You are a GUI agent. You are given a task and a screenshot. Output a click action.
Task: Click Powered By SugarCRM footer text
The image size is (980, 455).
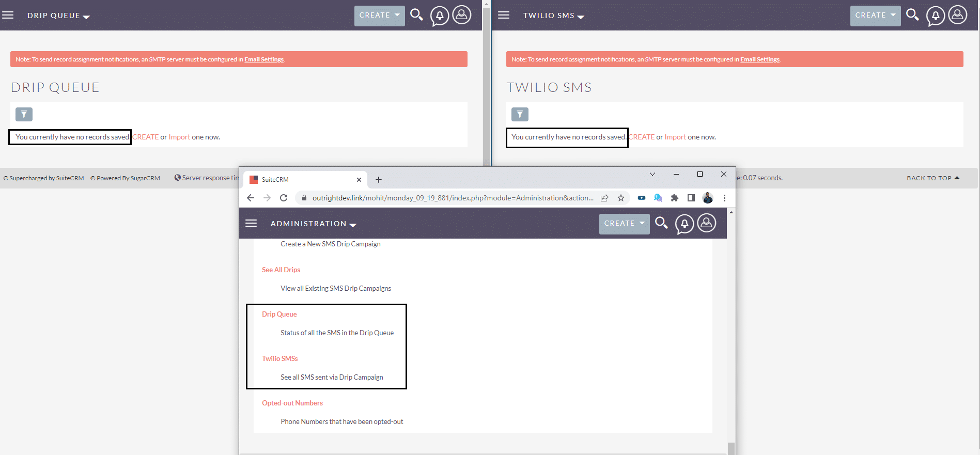pyautogui.click(x=125, y=178)
